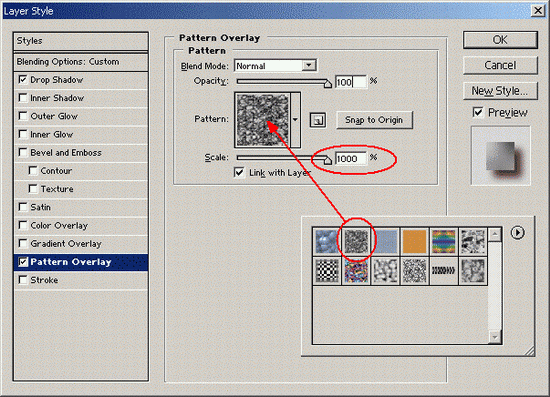Image resolution: width=550 pixels, height=397 pixels.
Task: Uncheck Link with Layer option
Action: click(239, 173)
